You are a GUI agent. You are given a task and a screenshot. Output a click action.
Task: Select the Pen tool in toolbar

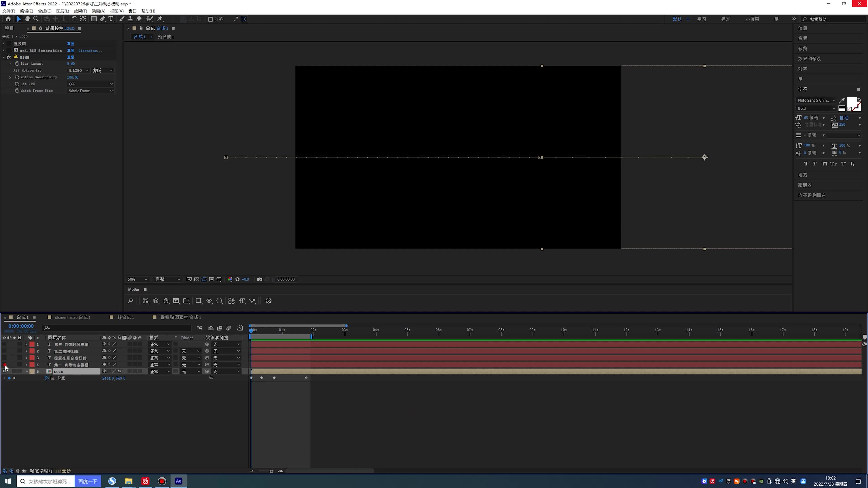tap(102, 19)
